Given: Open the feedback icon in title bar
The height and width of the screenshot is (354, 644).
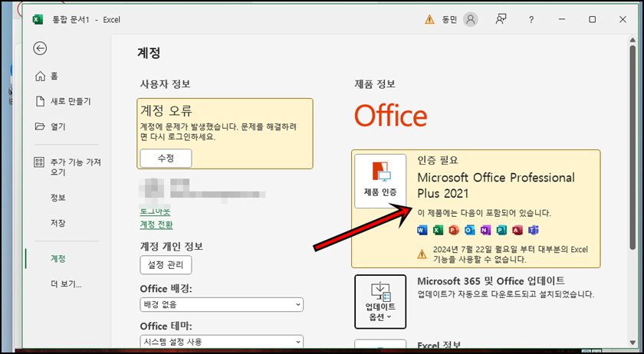Looking at the screenshot, I should click(x=501, y=19).
